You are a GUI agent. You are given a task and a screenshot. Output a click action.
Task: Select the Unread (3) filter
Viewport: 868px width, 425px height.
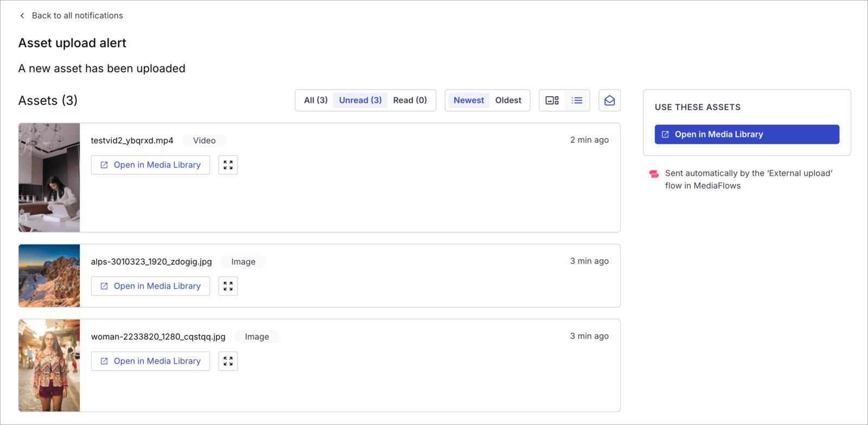360,100
